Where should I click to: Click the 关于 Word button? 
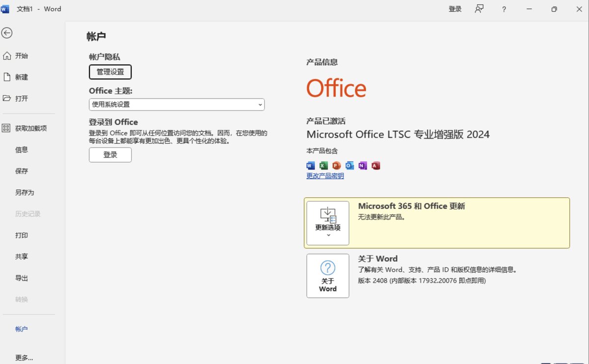[328, 276]
